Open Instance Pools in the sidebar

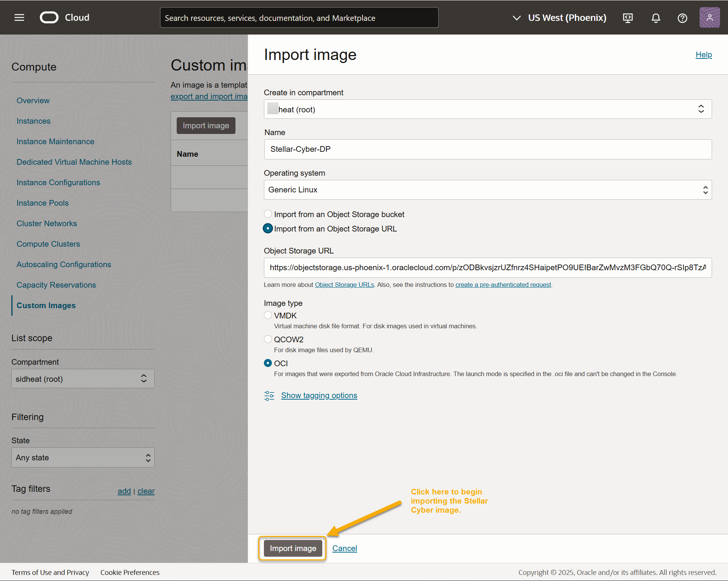[x=42, y=203]
